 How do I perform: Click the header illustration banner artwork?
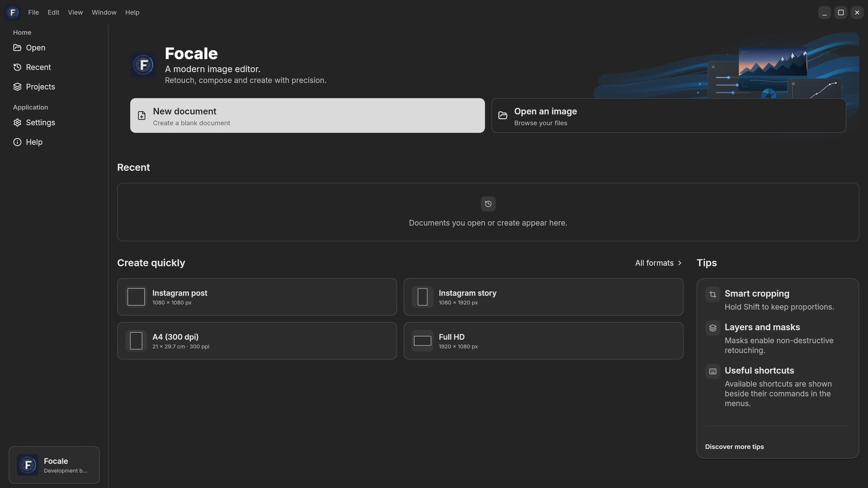click(x=727, y=65)
